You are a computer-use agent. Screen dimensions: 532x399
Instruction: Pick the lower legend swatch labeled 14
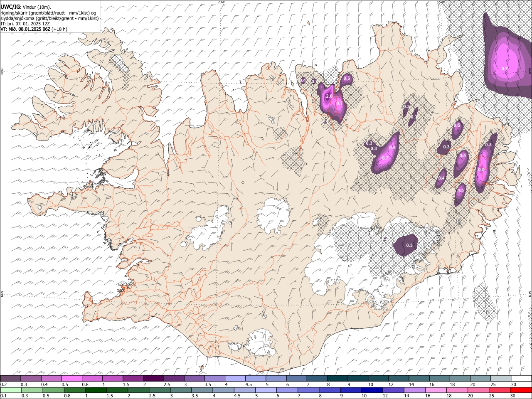pos(415,390)
